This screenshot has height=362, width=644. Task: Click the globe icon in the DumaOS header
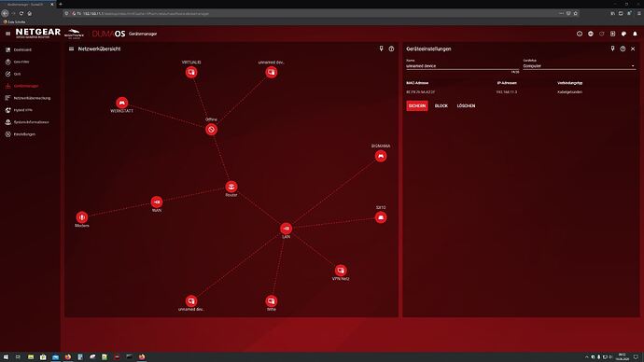[591, 34]
